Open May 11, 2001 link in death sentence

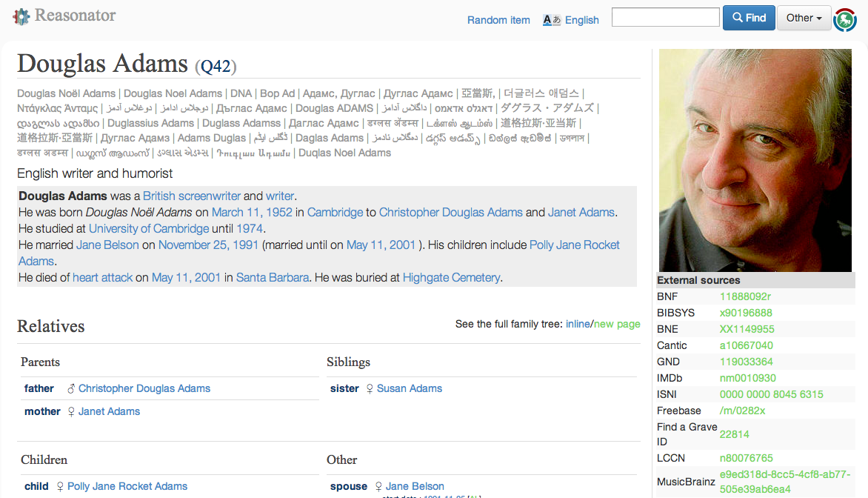tap(186, 277)
